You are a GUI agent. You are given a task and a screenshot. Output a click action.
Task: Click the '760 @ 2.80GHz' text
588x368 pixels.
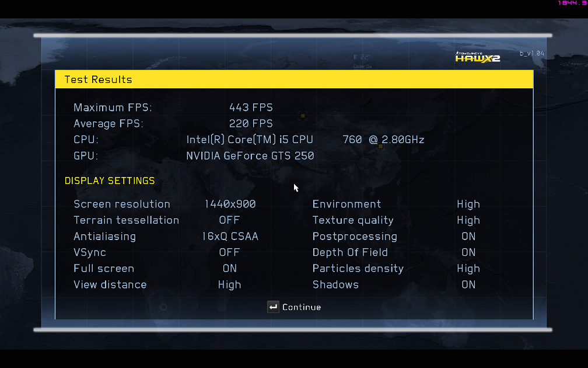click(x=383, y=140)
